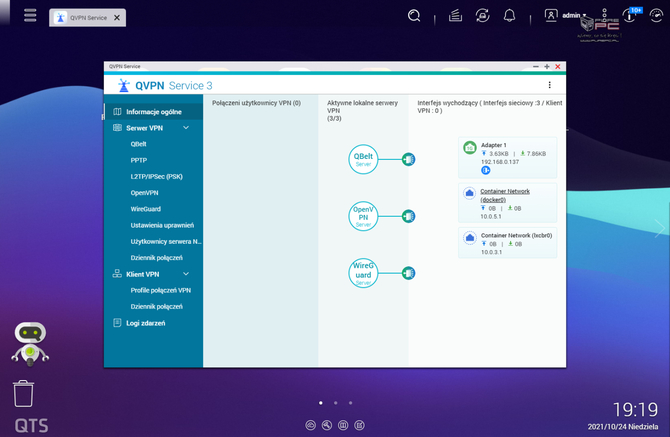This screenshot has height=437, width=670.
Task: Click the OpenVPN Server circle node
Action: (x=363, y=216)
